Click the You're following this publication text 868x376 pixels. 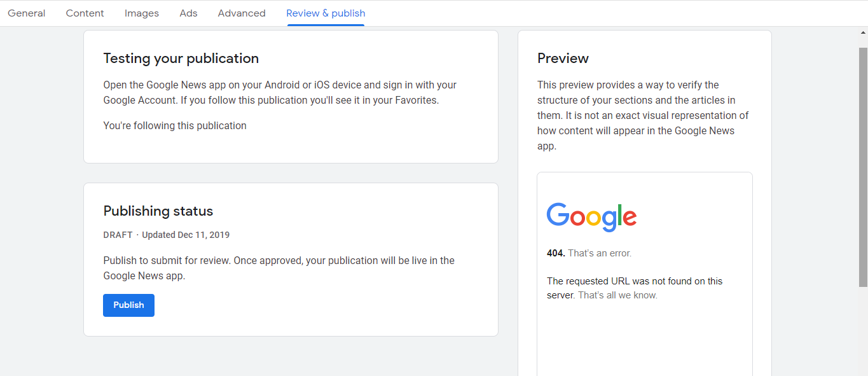(x=175, y=126)
